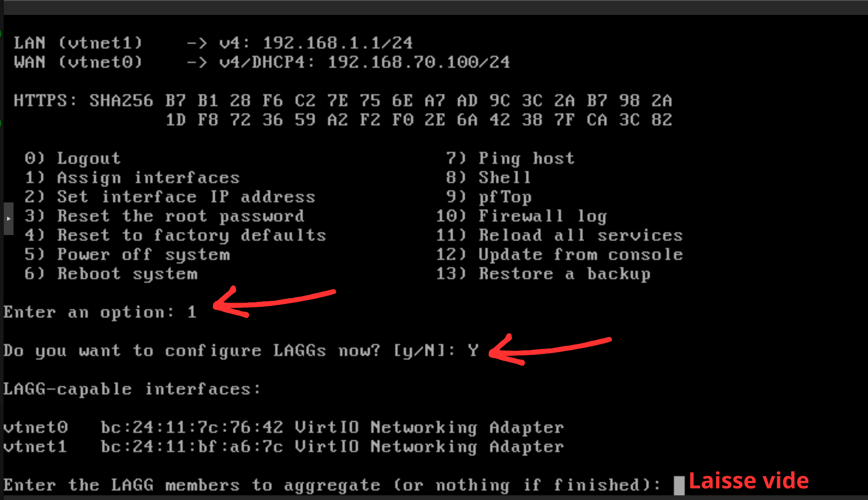Click the Assign interfaces menu entry
Viewport: 868px width, 500px height.
(132, 178)
